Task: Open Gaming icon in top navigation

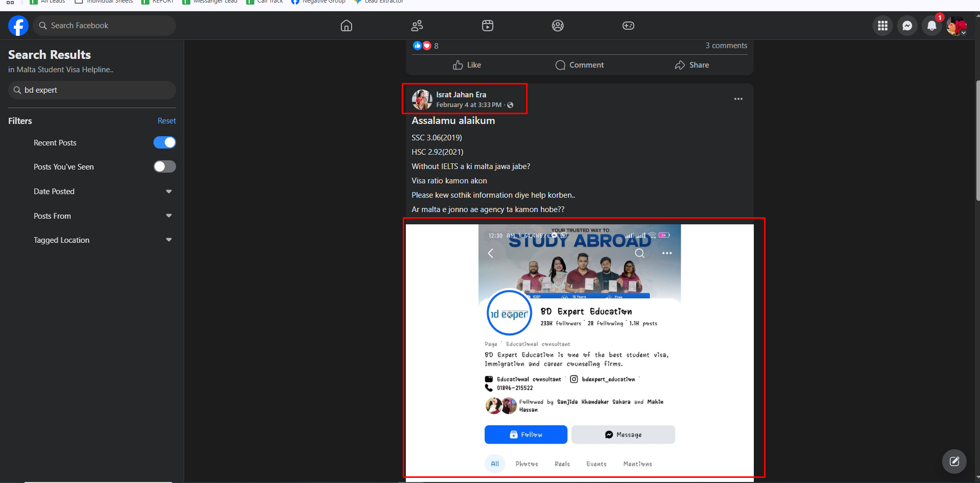Action: pos(628,26)
